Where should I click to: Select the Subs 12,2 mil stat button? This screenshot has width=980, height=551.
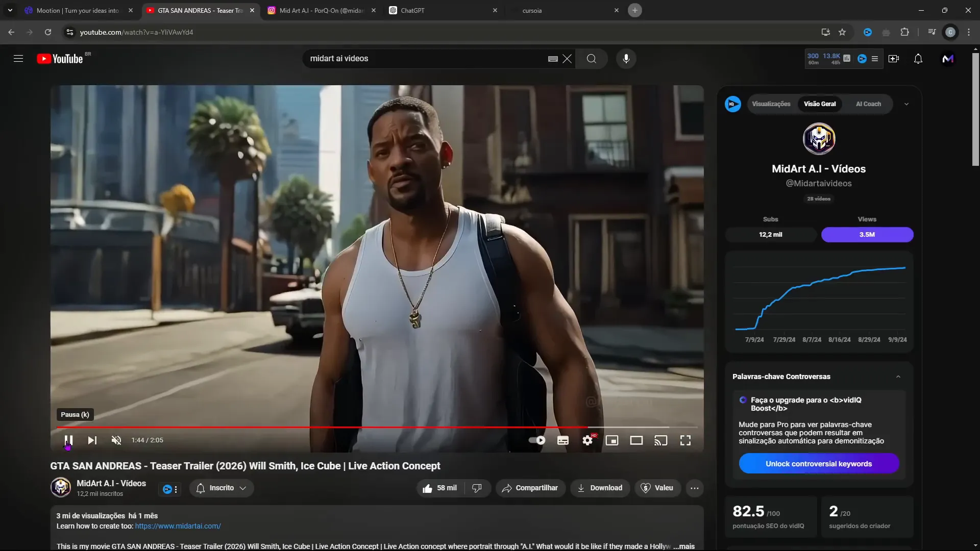[771, 235]
